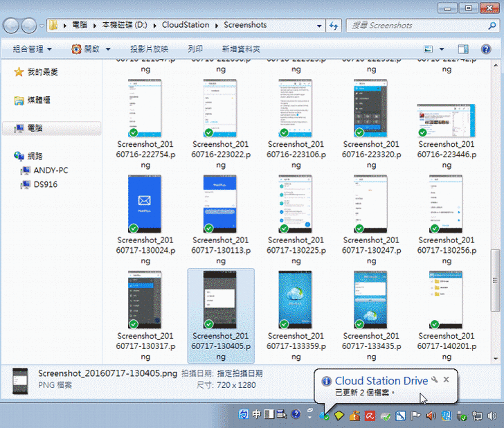This screenshot has height=428, width=504.
Task: Open notification settings wrench icon in balloon
Action: 434,380
